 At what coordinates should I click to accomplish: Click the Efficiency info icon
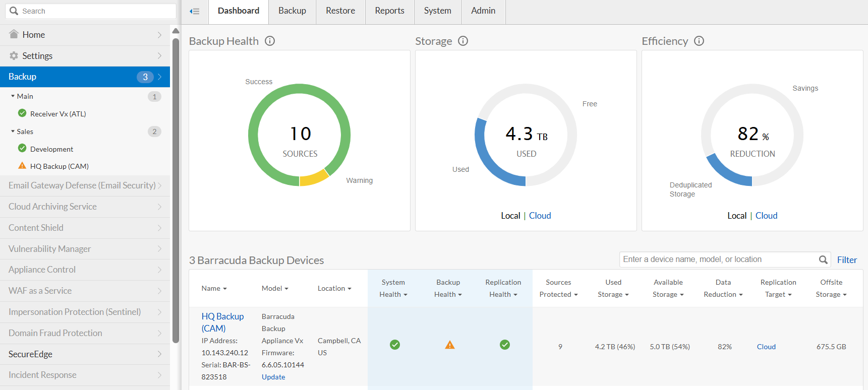tap(699, 41)
